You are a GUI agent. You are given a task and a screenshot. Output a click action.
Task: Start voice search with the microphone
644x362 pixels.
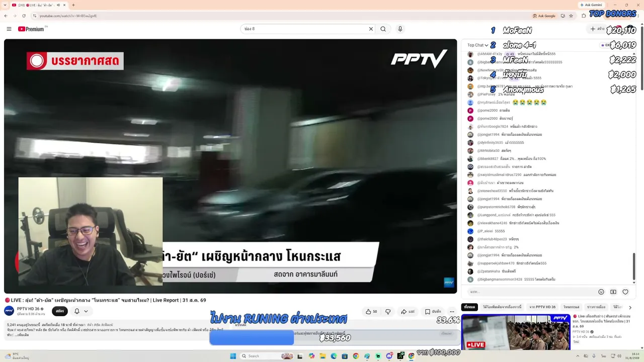coord(400,29)
